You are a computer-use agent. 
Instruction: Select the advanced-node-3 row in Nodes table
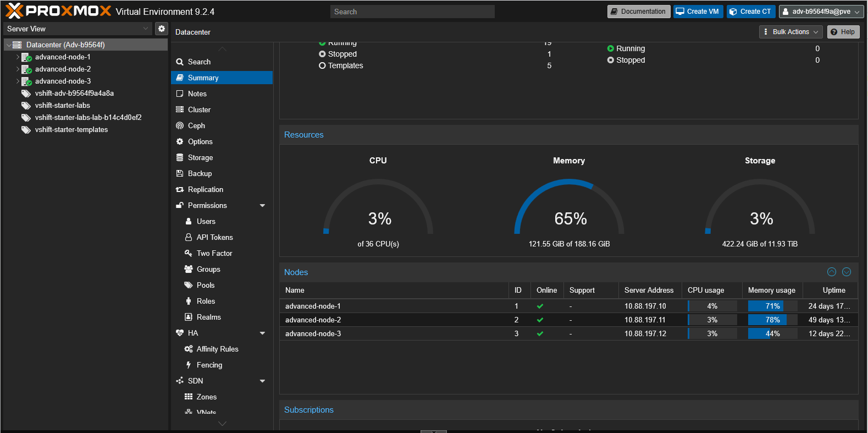coord(569,334)
